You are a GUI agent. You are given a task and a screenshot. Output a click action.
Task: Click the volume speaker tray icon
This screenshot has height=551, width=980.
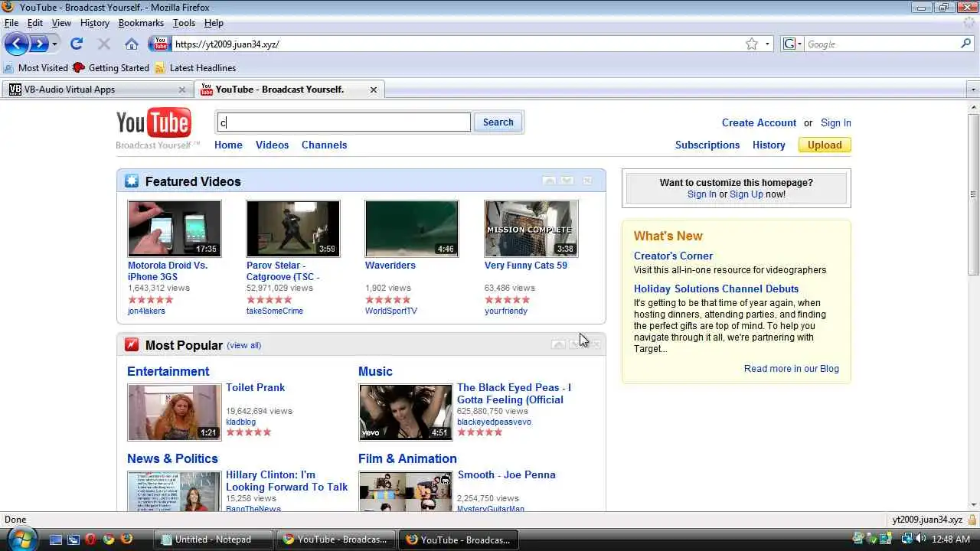coord(920,540)
